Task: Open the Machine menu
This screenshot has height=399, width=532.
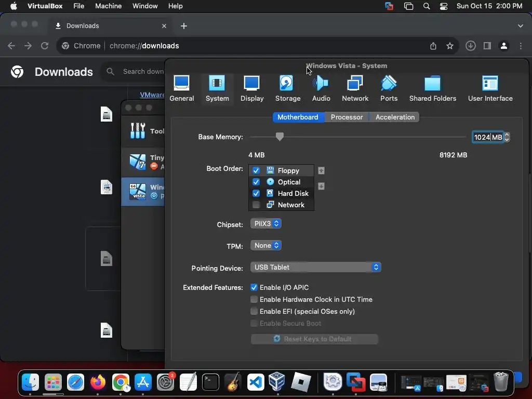Action: coord(108,6)
